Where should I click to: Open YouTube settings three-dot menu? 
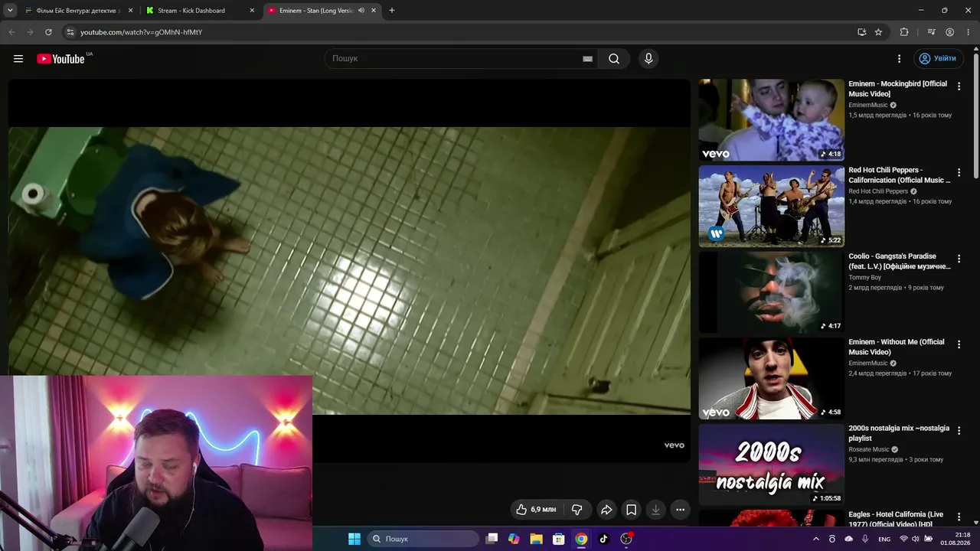pos(900,59)
